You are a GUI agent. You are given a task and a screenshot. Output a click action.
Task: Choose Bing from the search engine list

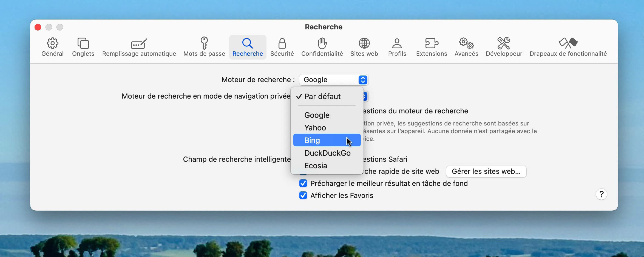coord(312,140)
